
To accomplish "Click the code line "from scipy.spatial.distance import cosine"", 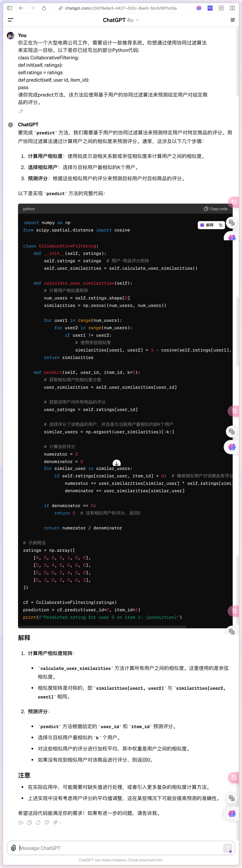I will pos(76,230).
